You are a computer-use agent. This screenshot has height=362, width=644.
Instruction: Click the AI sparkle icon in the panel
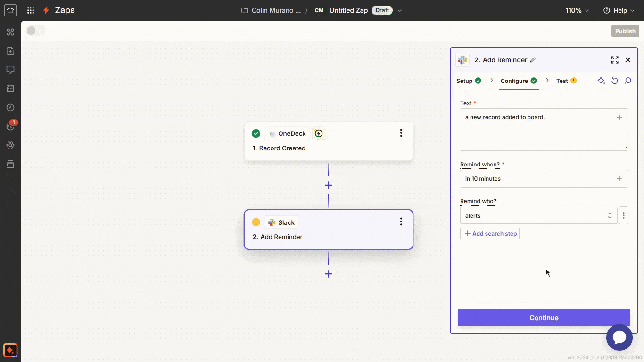[601, 81]
